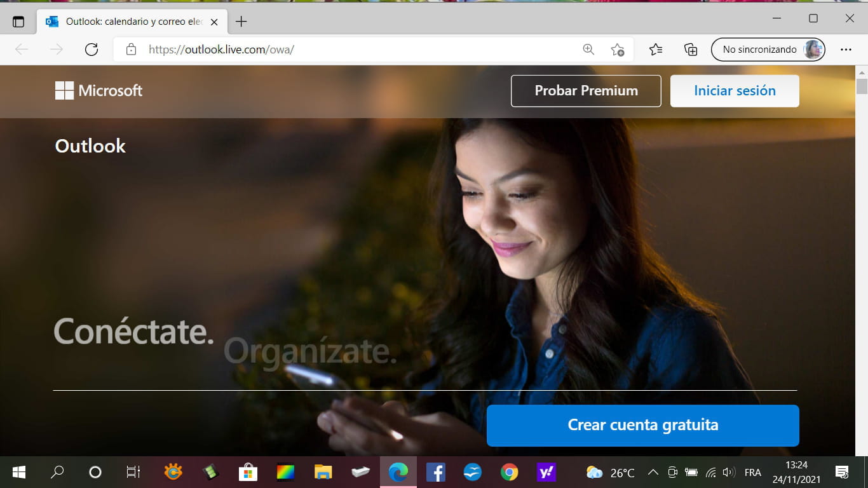Open File Explorer from the taskbar
The width and height of the screenshot is (868, 488).
point(323,472)
